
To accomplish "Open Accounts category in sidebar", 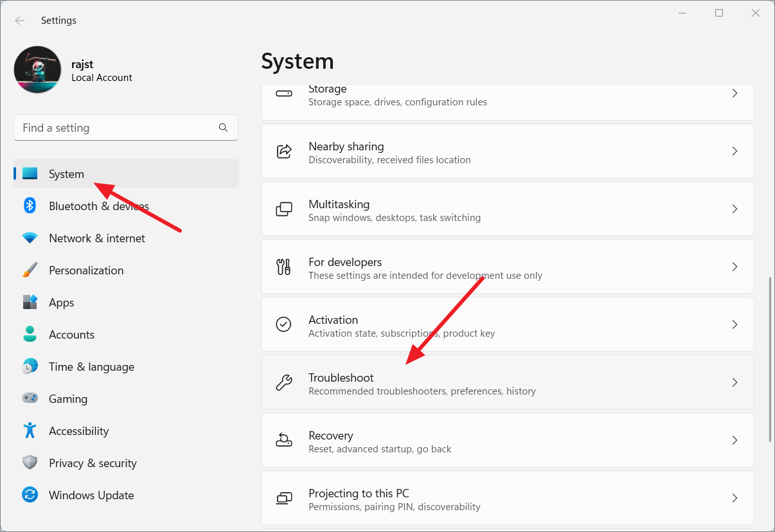I will click(x=126, y=335).
